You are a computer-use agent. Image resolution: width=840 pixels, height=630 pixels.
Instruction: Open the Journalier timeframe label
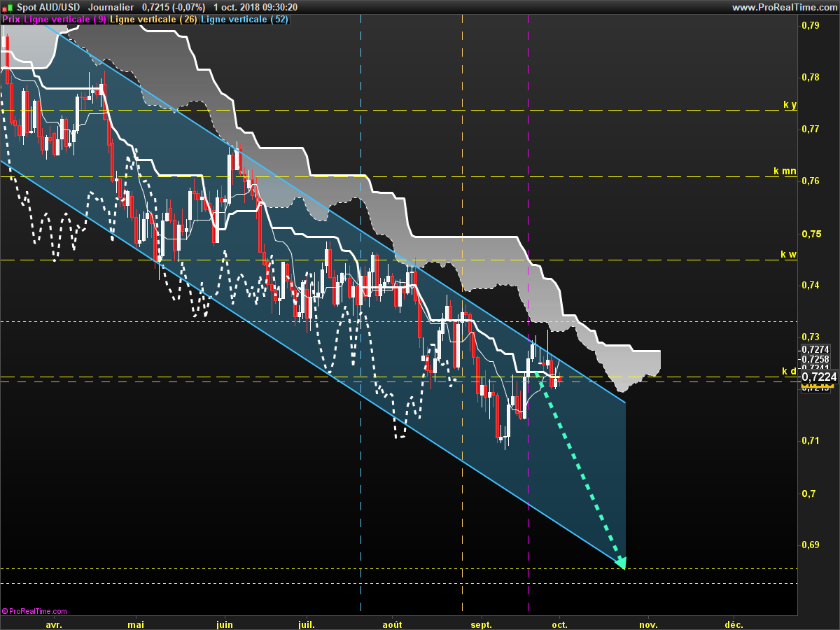(x=111, y=7)
